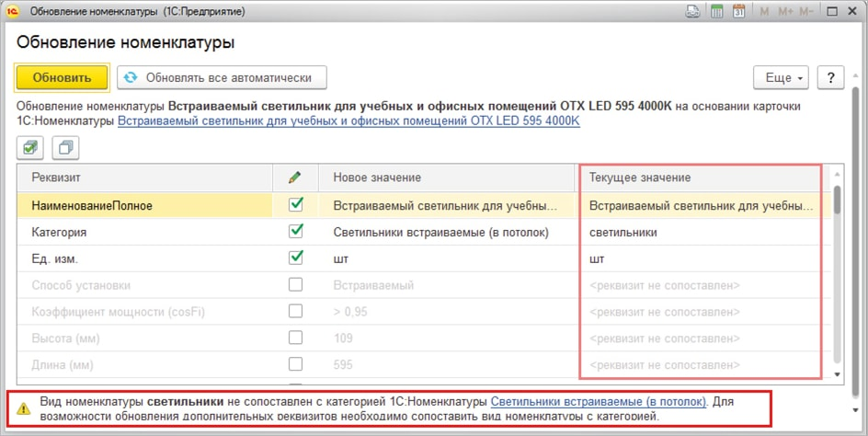Viewport: 868px width, 436px height.
Task: Click the Обновить button
Action: tap(62, 78)
